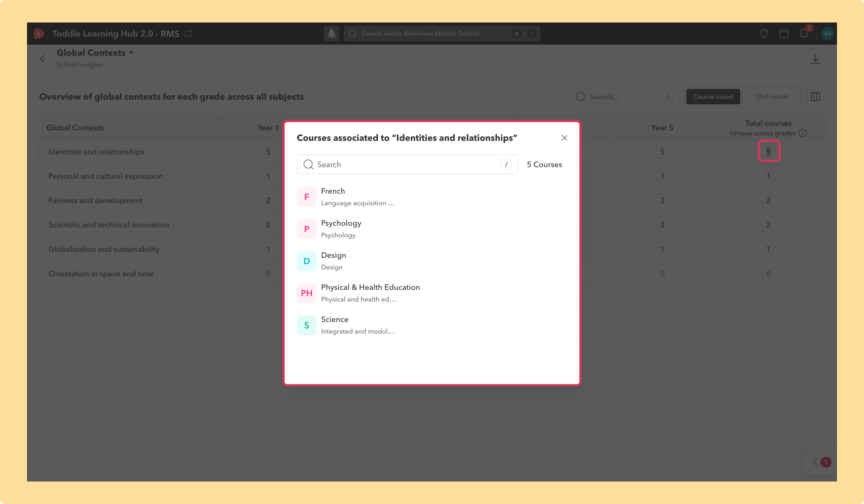Open the column configuration icon
Image resolution: width=864 pixels, height=504 pixels.
click(815, 97)
